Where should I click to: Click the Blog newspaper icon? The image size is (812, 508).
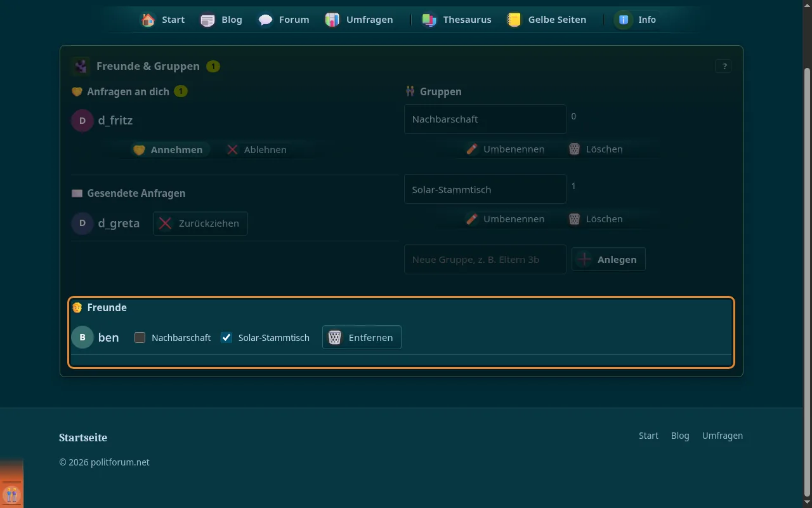point(207,20)
